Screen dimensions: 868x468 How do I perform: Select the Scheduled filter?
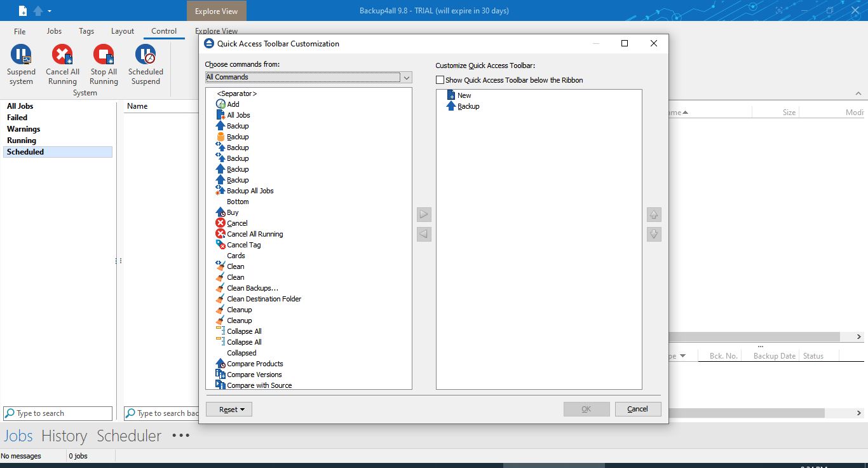pyautogui.click(x=57, y=152)
